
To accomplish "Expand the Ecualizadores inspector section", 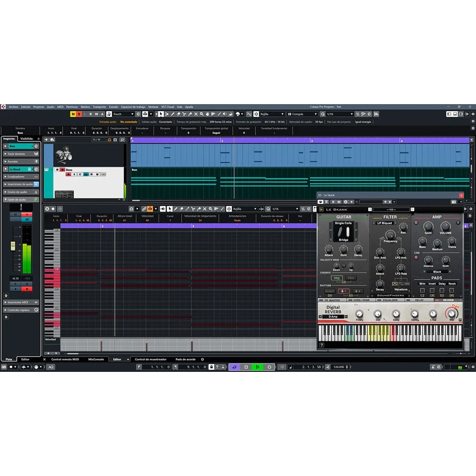I will click(21, 177).
